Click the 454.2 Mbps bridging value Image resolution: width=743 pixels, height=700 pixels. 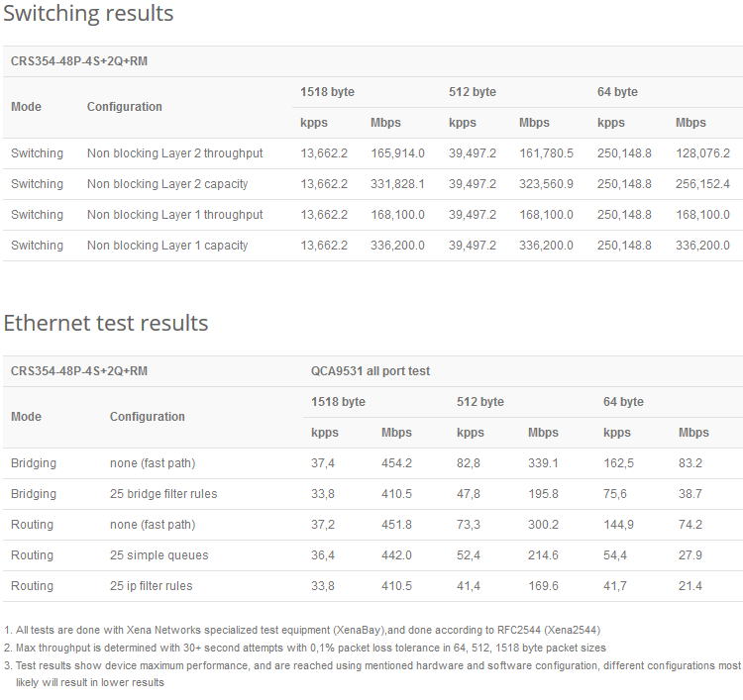(x=396, y=463)
